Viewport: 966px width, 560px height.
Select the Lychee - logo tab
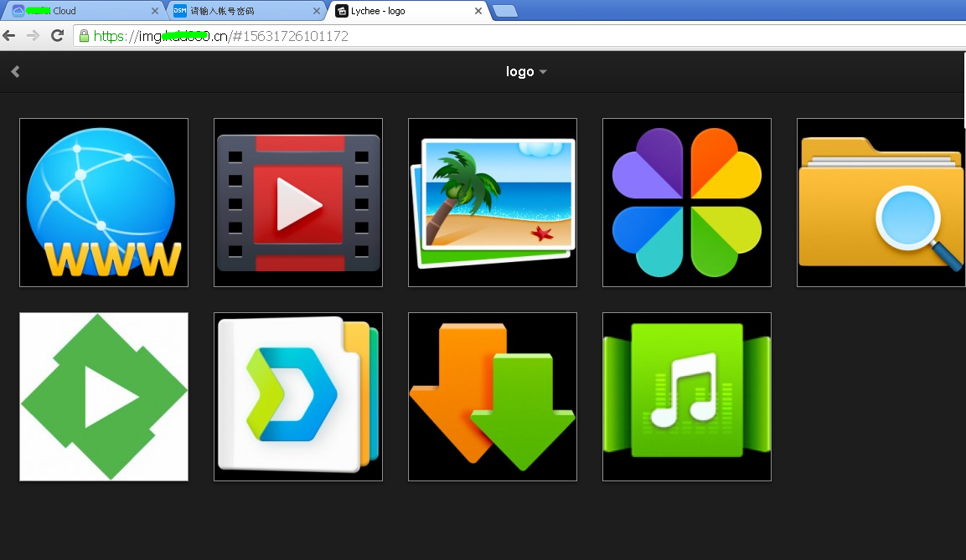tap(408, 10)
